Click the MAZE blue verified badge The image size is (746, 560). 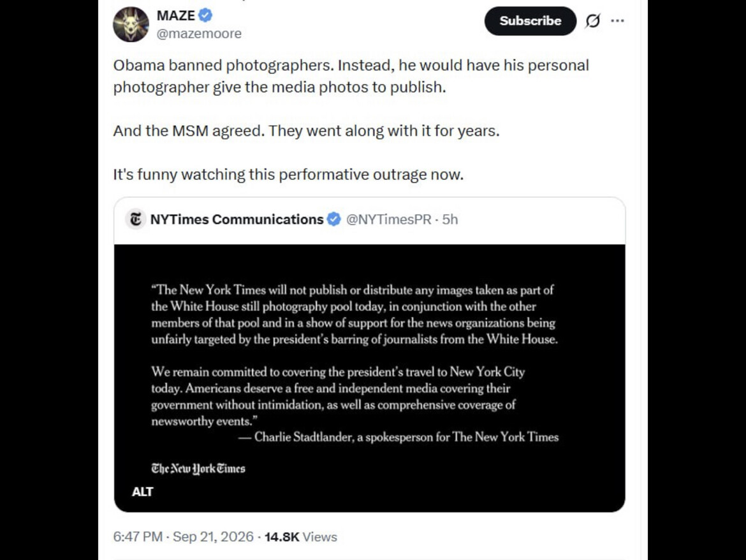(x=205, y=15)
